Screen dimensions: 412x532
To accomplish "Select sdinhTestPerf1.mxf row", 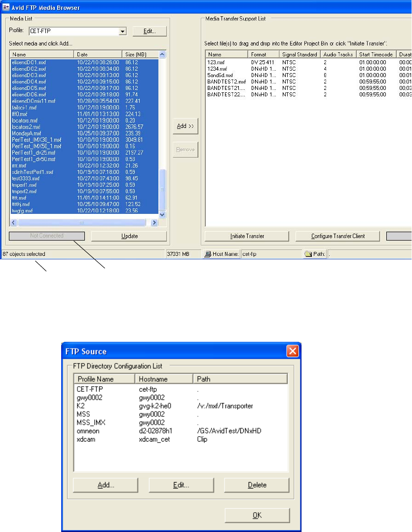I will tap(84, 172).
